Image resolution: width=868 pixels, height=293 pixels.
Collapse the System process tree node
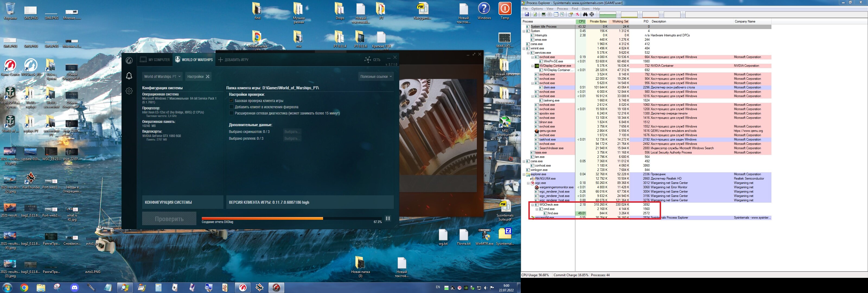tap(524, 31)
